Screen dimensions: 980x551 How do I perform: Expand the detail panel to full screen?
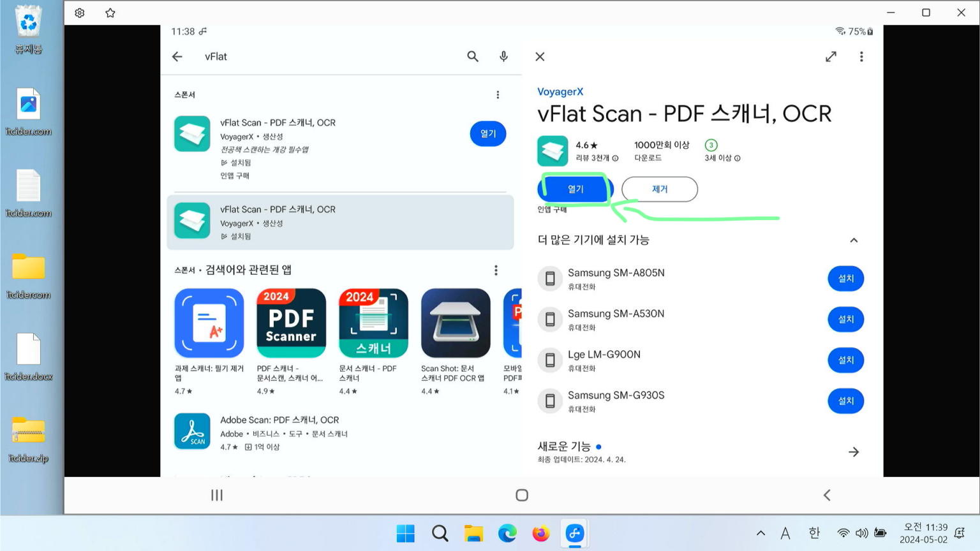831,57
